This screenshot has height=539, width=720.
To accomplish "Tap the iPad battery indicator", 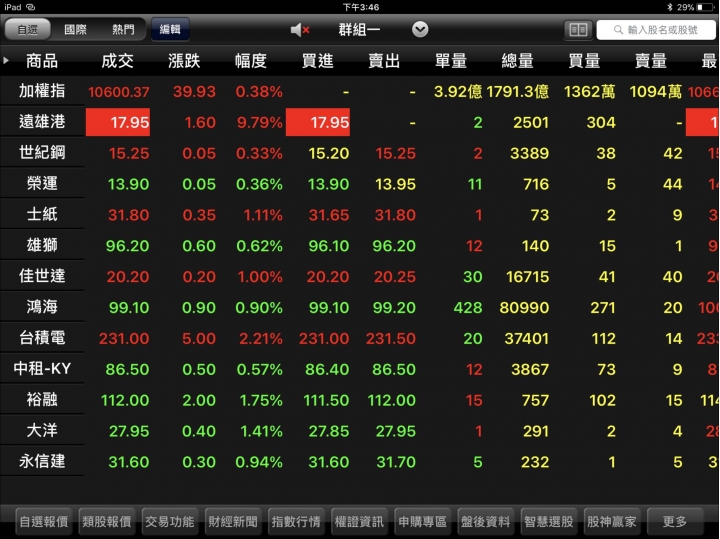I will 706,7.
